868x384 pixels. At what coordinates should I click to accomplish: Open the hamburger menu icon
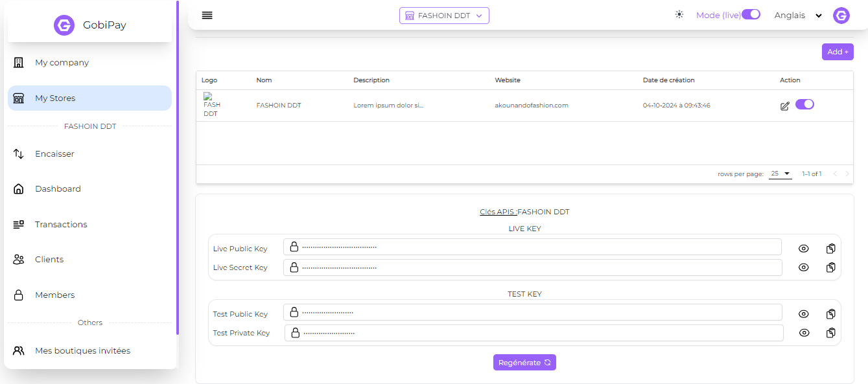click(207, 16)
